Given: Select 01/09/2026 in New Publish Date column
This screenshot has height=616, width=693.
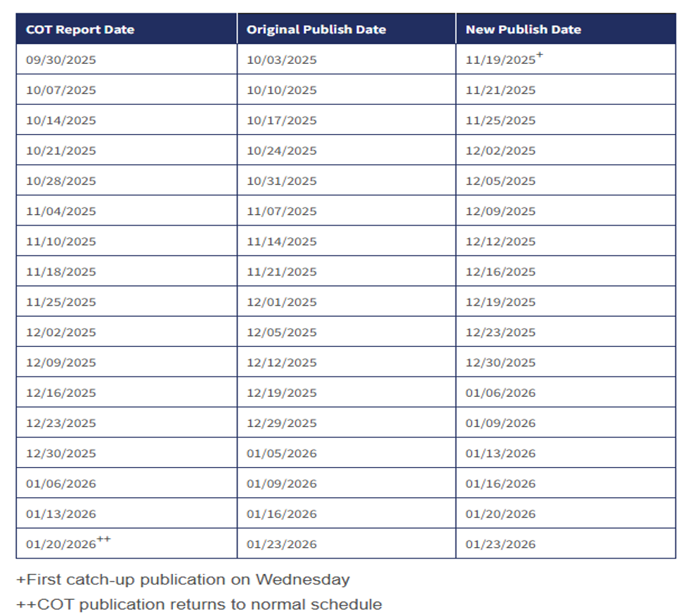Looking at the screenshot, I should click(500, 423).
